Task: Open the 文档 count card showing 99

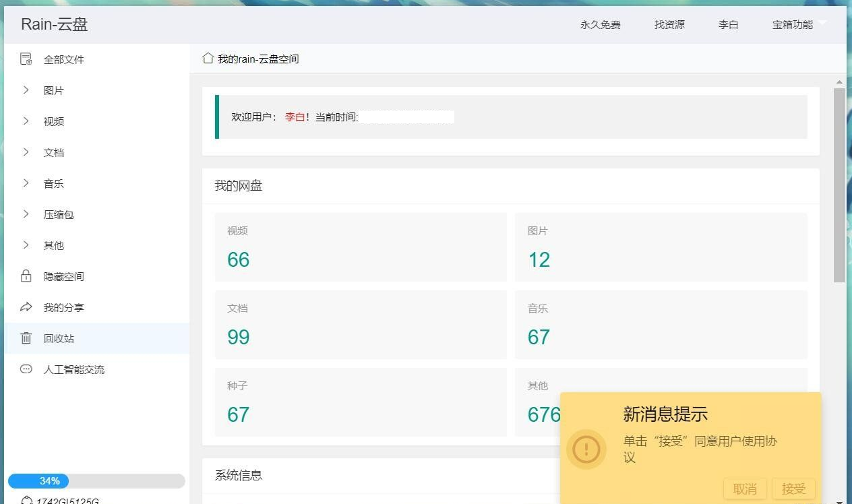Action: click(x=361, y=325)
